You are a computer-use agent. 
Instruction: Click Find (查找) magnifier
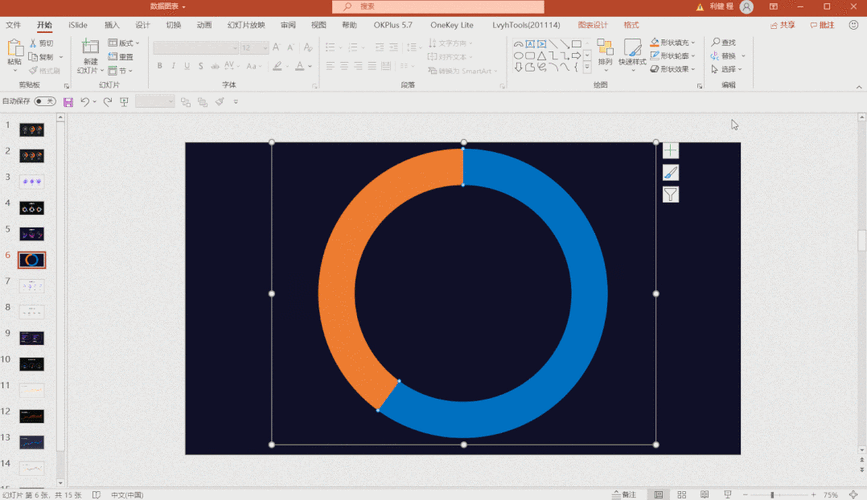pos(724,43)
